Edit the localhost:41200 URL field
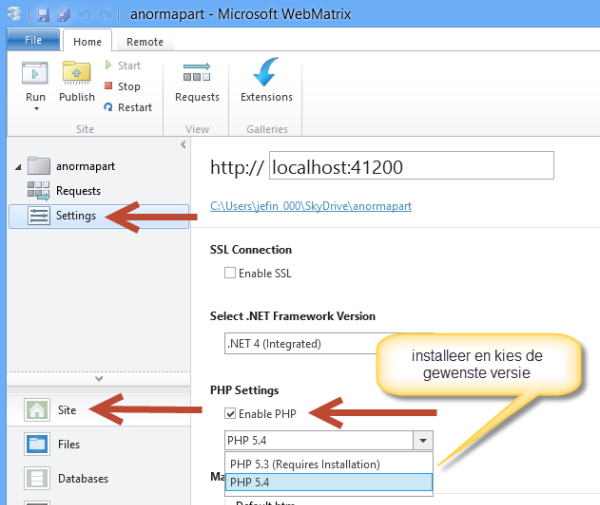This screenshot has width=600, height=505. point(411,166)
